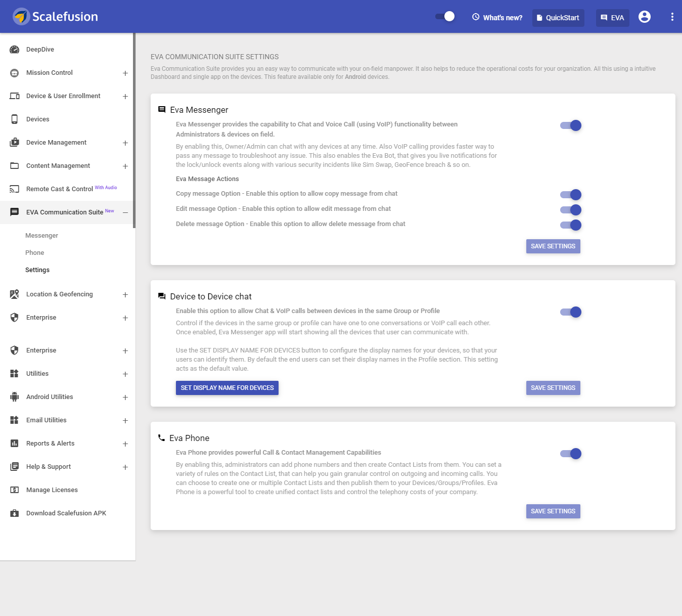The image size is (682, 616).
Task: Click SET DISPLAY NAME FOR DEVICES button
Action: pyautogui.click(x=227, y=388)
